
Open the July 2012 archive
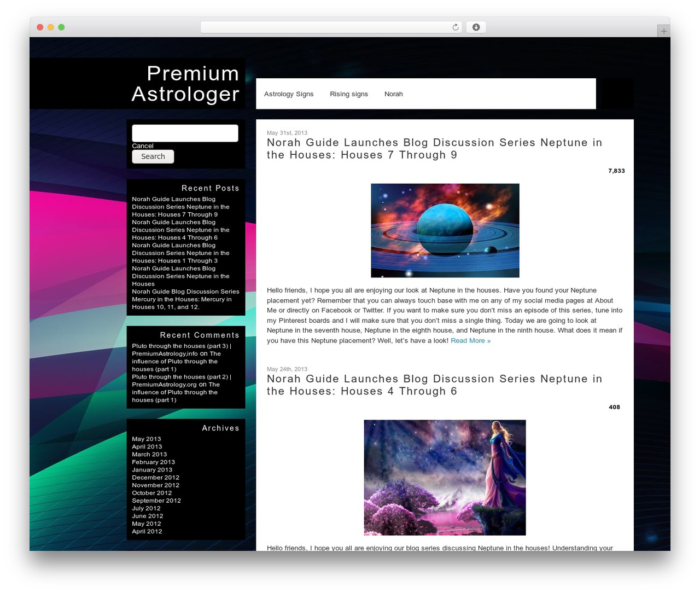point(146,508)
